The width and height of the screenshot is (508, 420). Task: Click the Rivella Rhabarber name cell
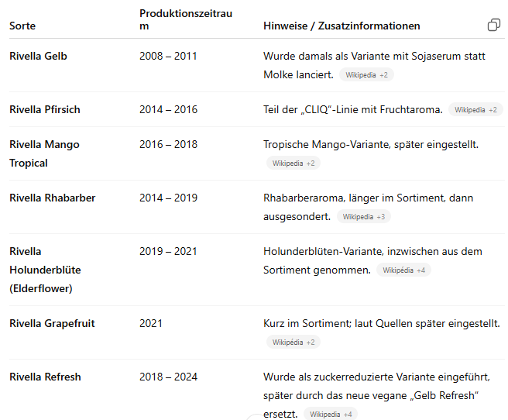(x=52, y=198)
